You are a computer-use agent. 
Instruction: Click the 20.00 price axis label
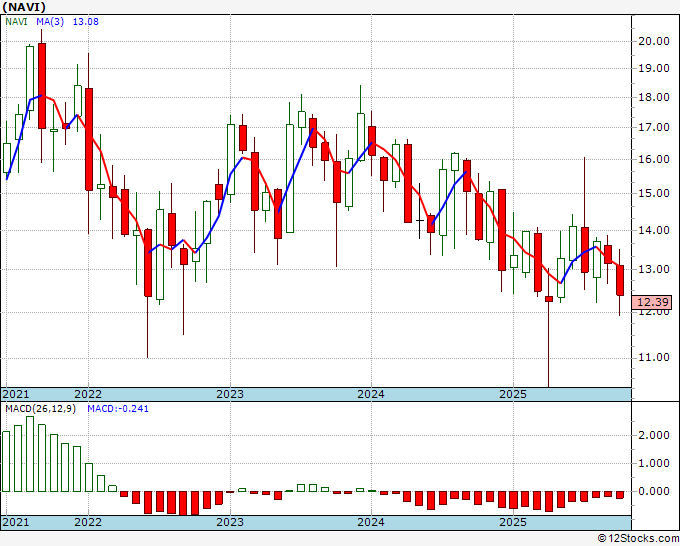tap(654, 41)
